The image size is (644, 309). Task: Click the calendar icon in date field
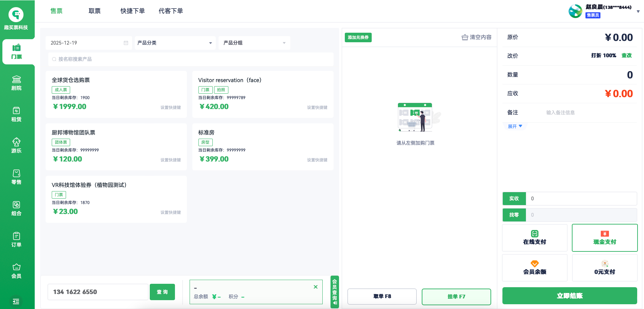126,43
